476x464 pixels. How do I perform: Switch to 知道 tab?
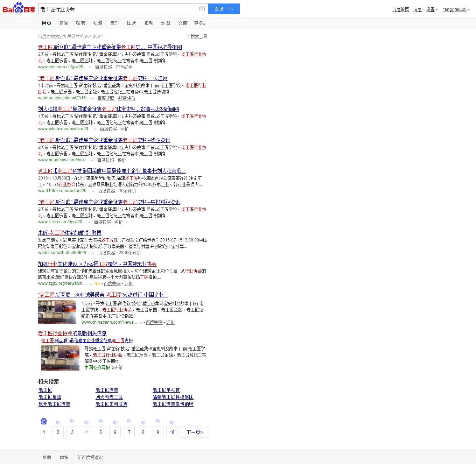click(x=98, y=23)
